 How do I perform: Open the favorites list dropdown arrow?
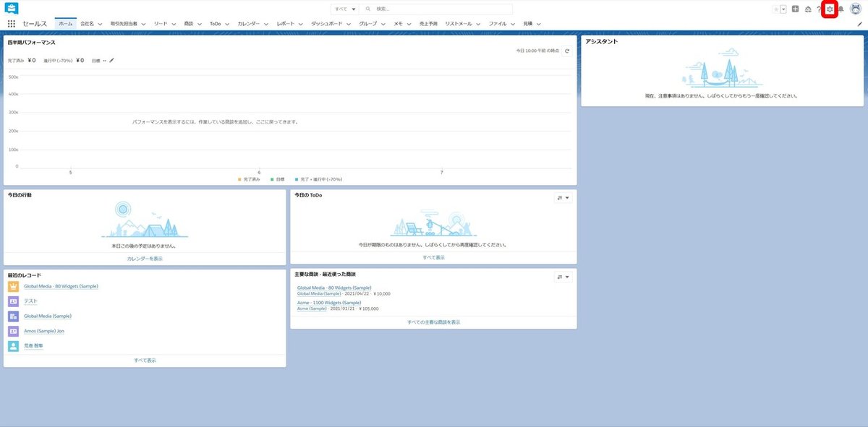coord(783,9)
